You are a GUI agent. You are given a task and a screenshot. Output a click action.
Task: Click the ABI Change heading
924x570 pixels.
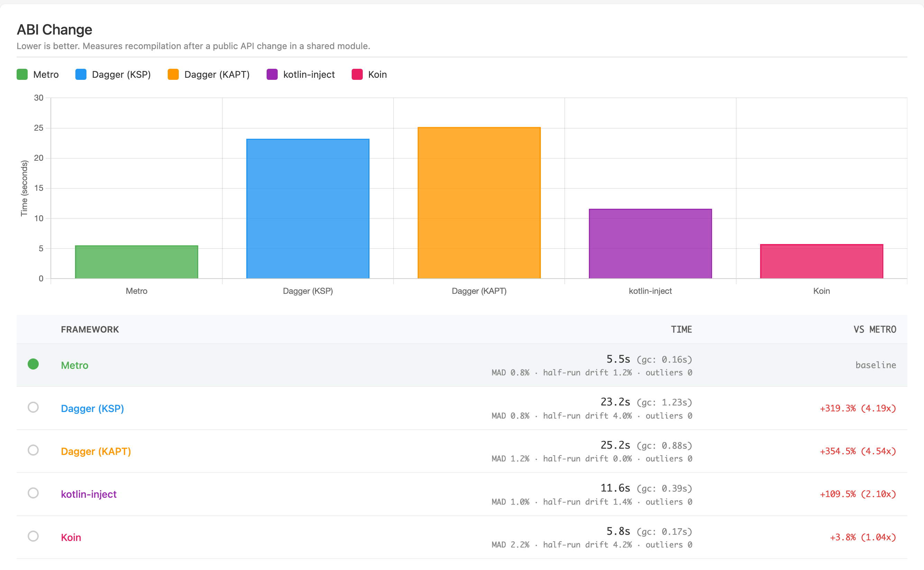coord(54,29)
